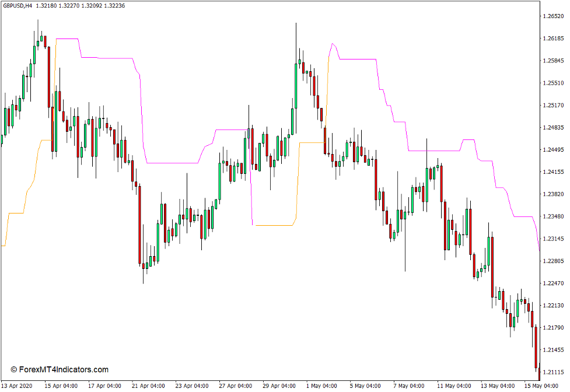The height and width of the screenshot is (392, 570).
Task: Select the 27 Apr 04:00 time label
Action: click(x=236, y=386)
